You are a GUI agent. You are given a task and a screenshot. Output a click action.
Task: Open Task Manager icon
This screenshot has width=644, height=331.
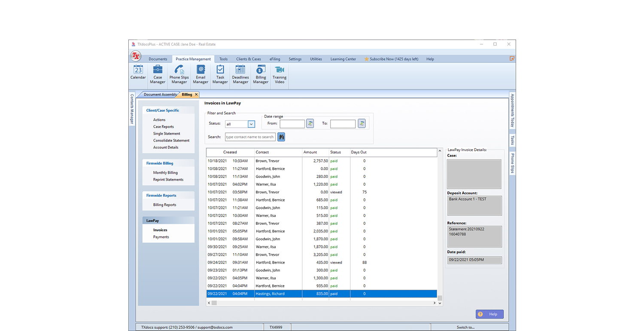220,74
